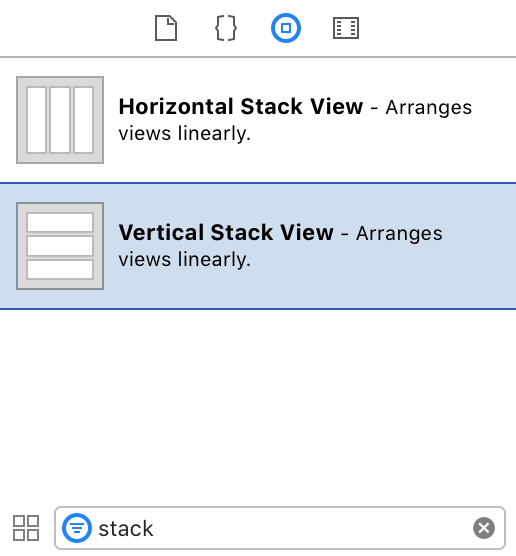Screen dimensions: 516x556
Task: Switch library to icon grid view
Action: click(26, 528)
